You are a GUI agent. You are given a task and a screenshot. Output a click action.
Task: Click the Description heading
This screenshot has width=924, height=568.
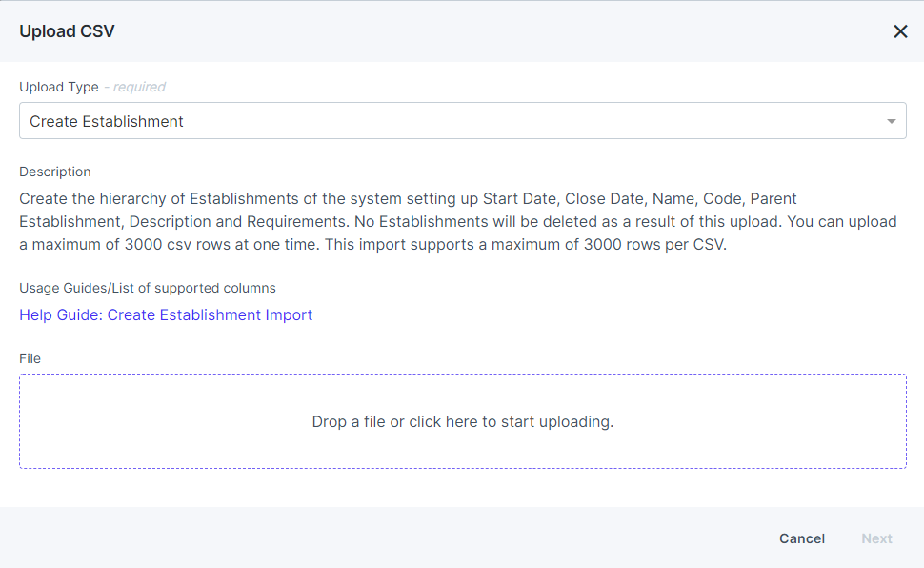pyautogui.click(x=54, y=172)
